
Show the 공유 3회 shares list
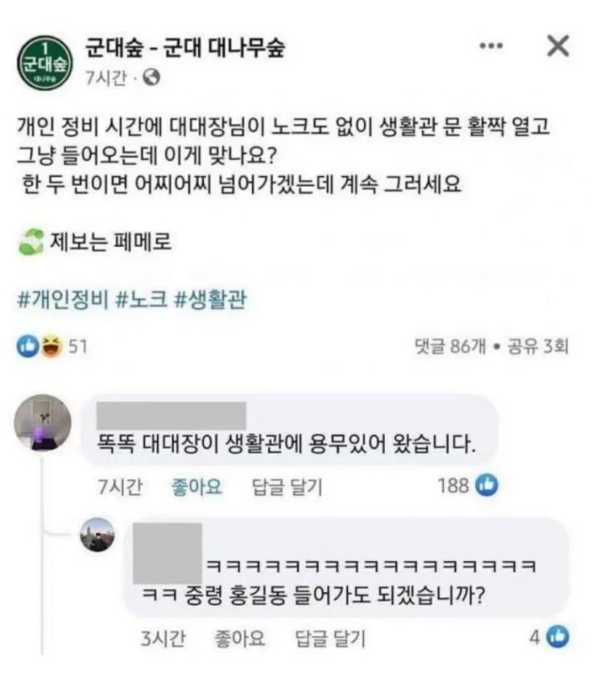click(x=537, y=346)
